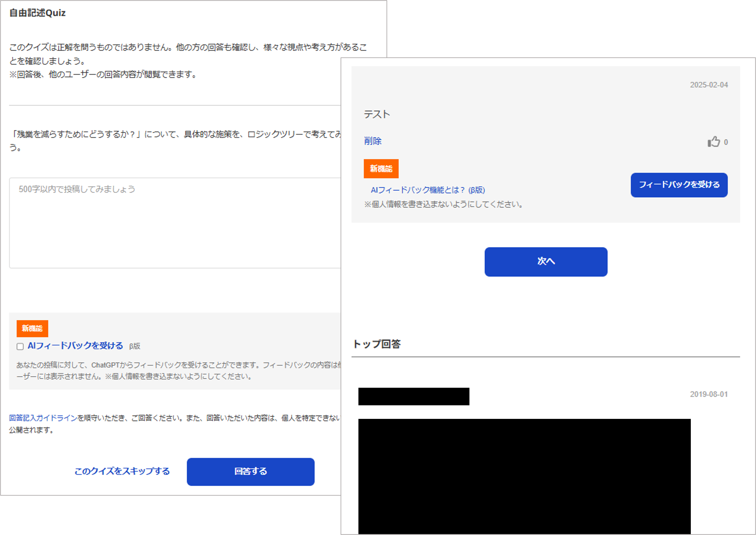Click the 新機能 badge above the AI feedback link
The image size is (756, 535).
[x=381, y=169]
